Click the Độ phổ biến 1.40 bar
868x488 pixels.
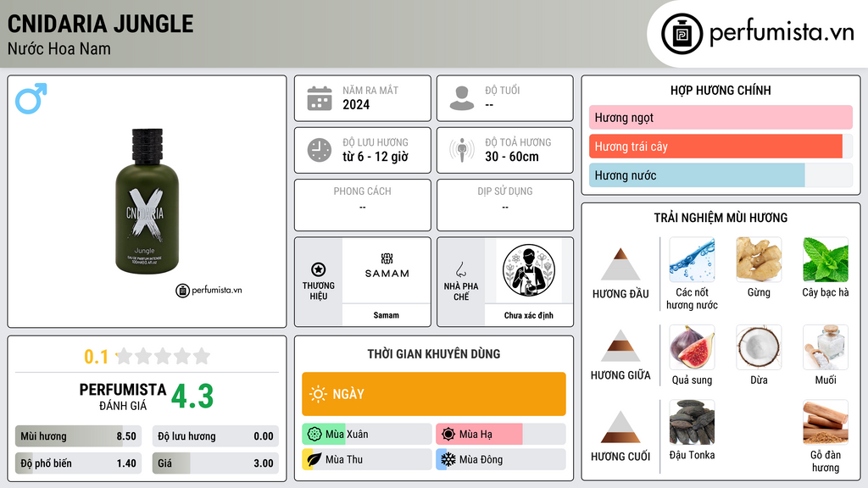coord(78,463)
